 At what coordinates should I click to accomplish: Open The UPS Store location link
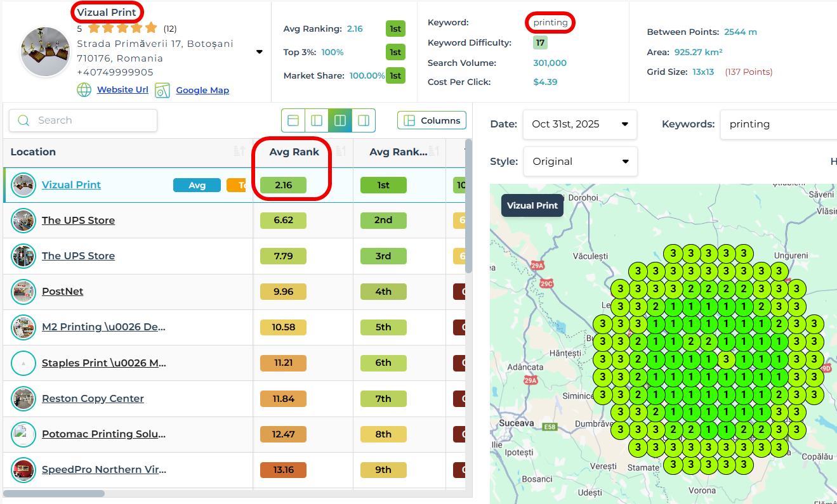pyautogui.click(x=78, y=220)
